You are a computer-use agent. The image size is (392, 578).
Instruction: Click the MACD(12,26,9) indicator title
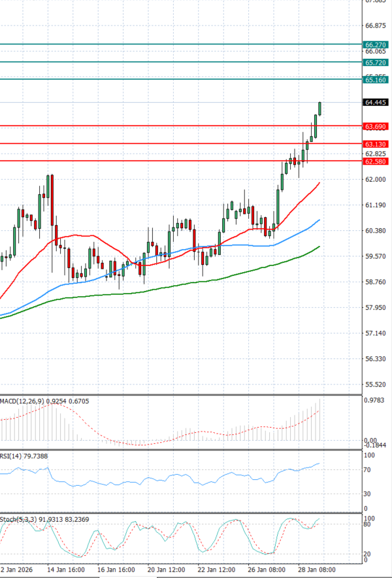click(24, 400)
